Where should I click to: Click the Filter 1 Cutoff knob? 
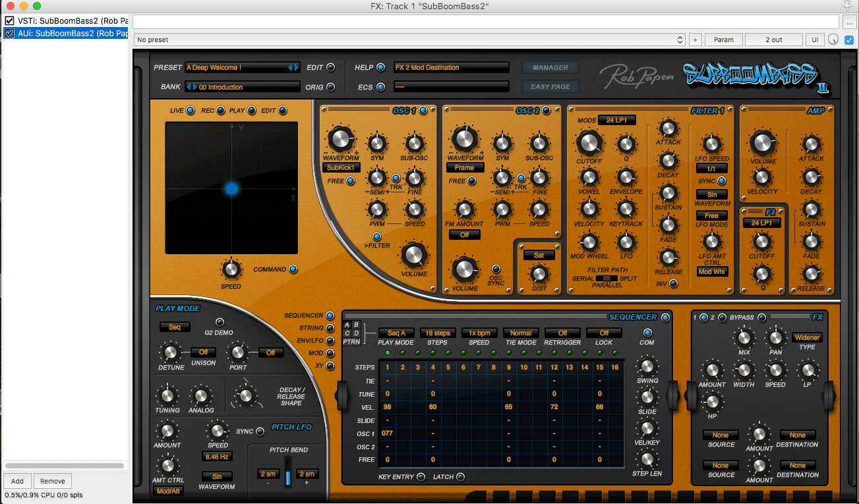point(589,142)
